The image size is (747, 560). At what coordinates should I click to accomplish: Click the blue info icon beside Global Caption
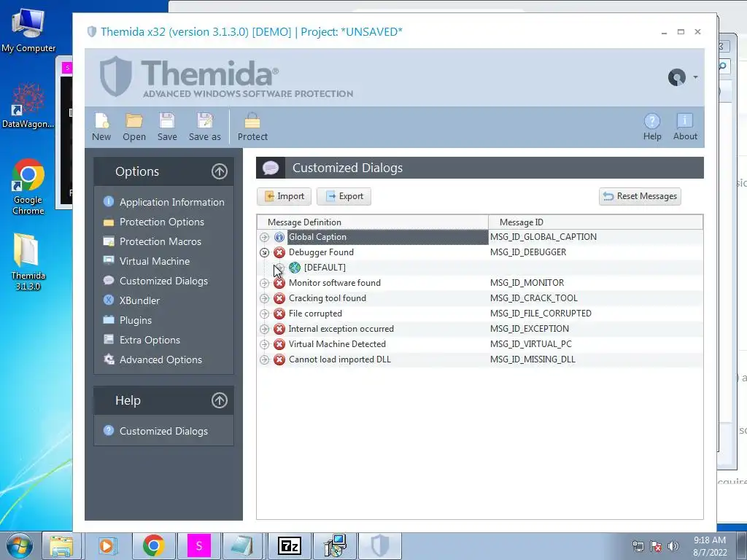pyautogui.click(x=279, y=237)
